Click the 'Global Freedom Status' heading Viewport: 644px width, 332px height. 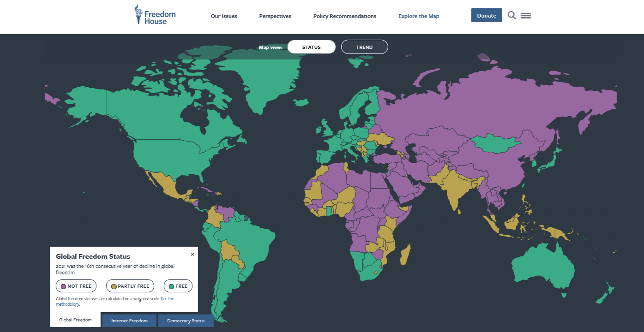click(93, 256)
